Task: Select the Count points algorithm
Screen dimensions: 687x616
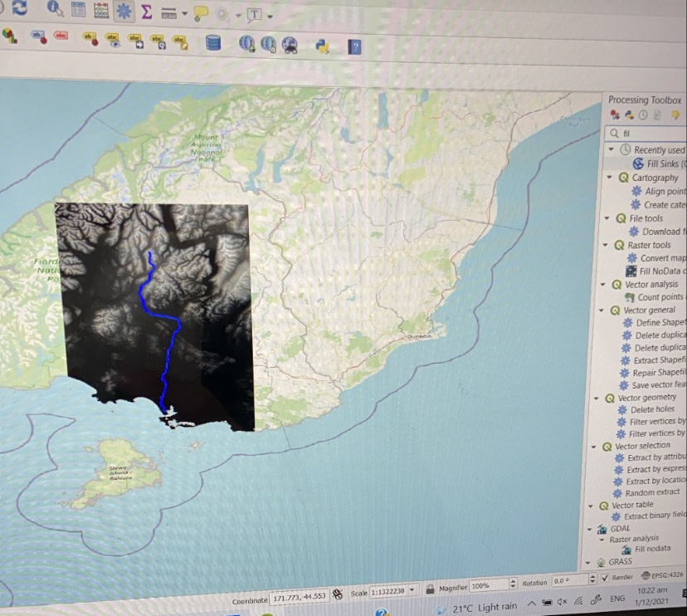Action: (655, 297)
